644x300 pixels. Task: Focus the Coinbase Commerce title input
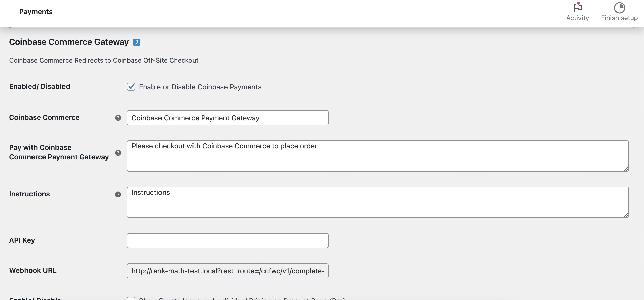coord(228,118)
